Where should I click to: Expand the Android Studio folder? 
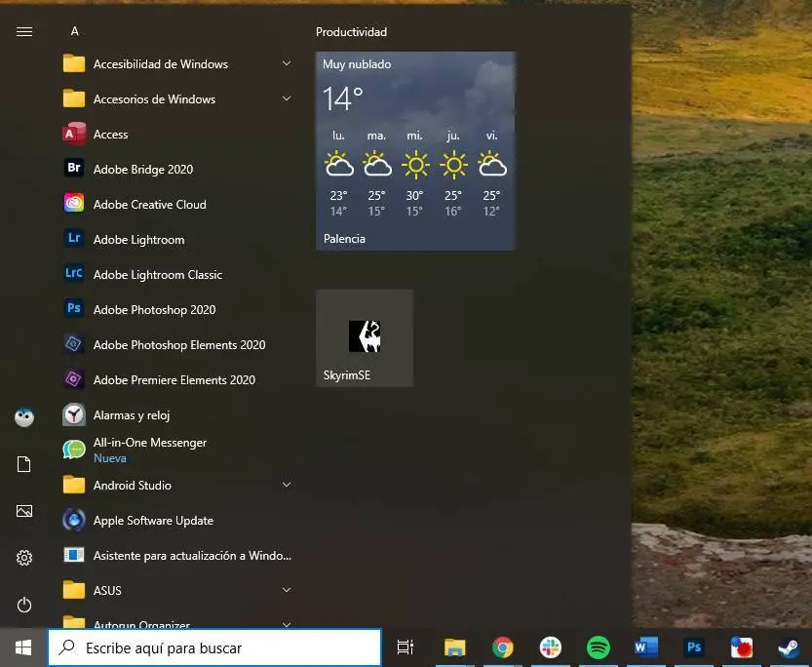pos(132,486)
